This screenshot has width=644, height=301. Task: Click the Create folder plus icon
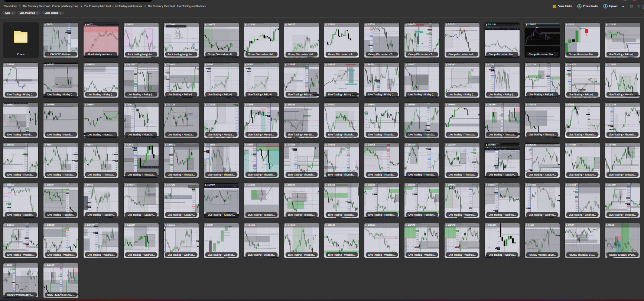(x=579, y=6)
